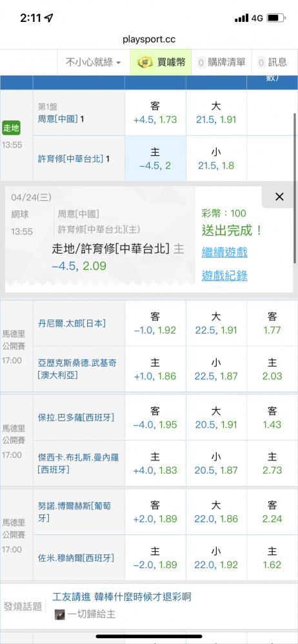Select 大 21.5, 1.91 over option
This screenshot has height=644, width=298.
click(x=216, y=113)
